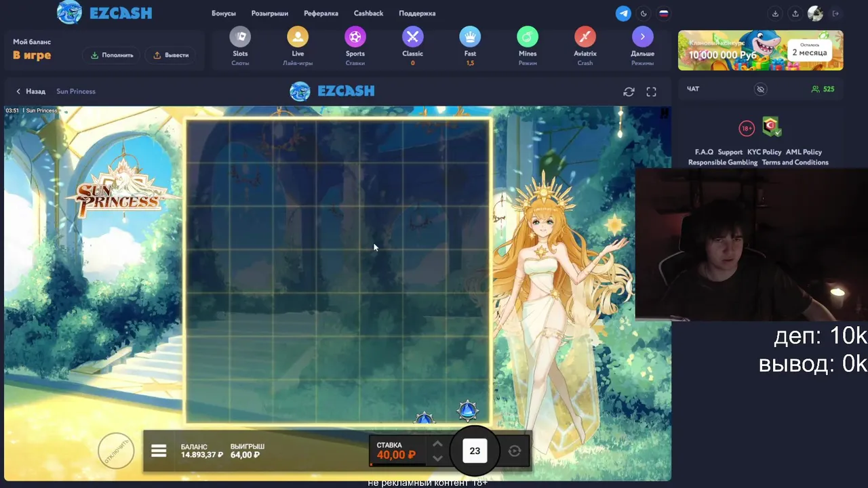Click the Sun Princess breadcrumb text
This screenshot has width=868, height=488.
(76, 91)
